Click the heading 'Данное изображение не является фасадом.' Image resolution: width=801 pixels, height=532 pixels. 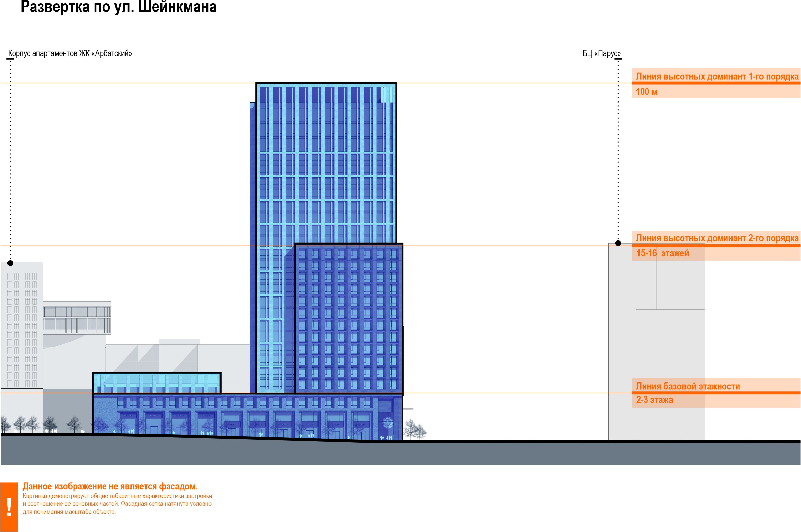(110, 486)
